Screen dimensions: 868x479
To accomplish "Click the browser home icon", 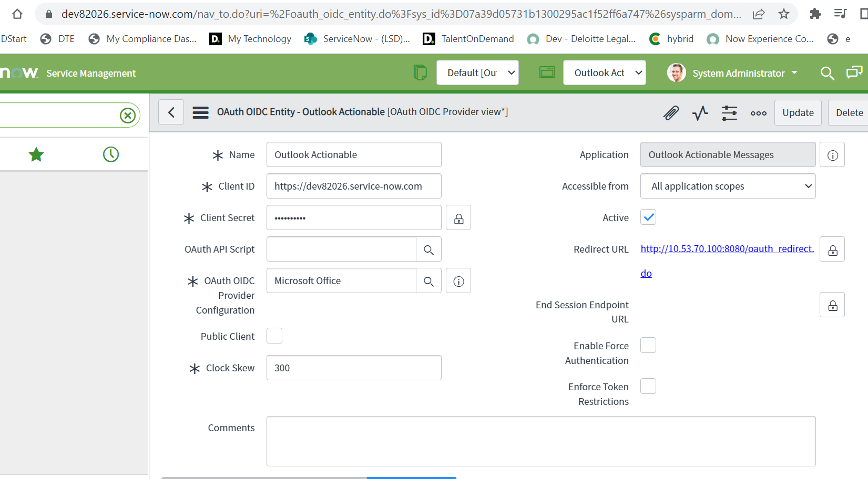I will (17, 14).
